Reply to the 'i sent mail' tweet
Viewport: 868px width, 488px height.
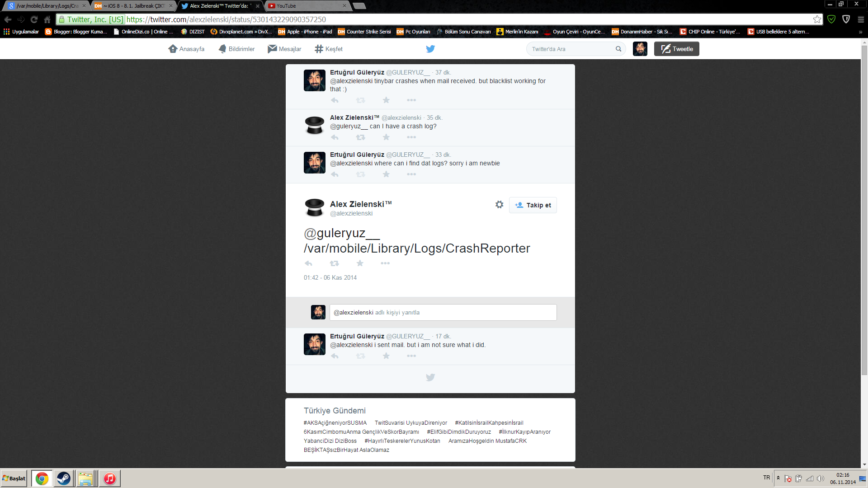(x=335, y=356)
